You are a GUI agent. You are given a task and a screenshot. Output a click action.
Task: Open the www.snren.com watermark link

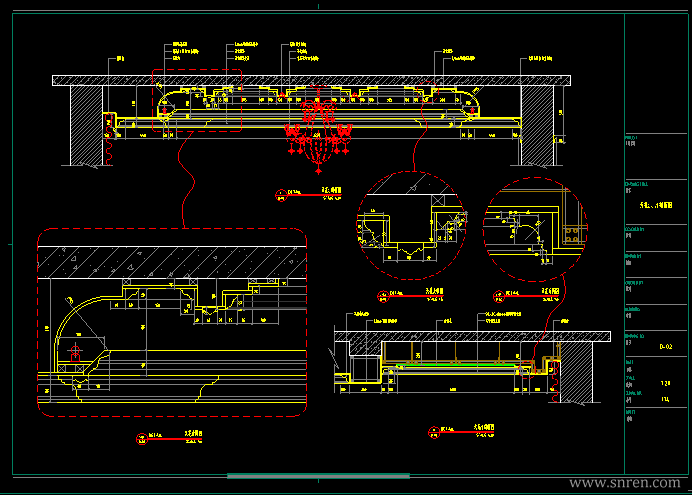click(625, 483)
